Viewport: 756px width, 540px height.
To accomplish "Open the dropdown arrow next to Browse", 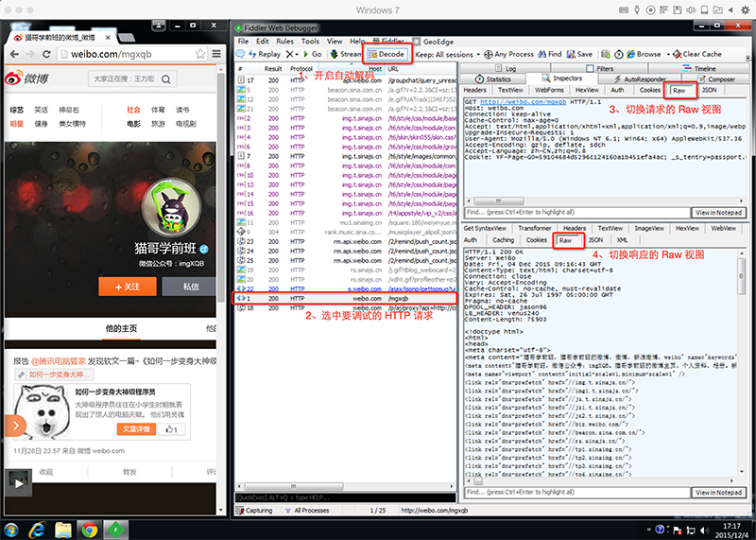I will [668, 54].
